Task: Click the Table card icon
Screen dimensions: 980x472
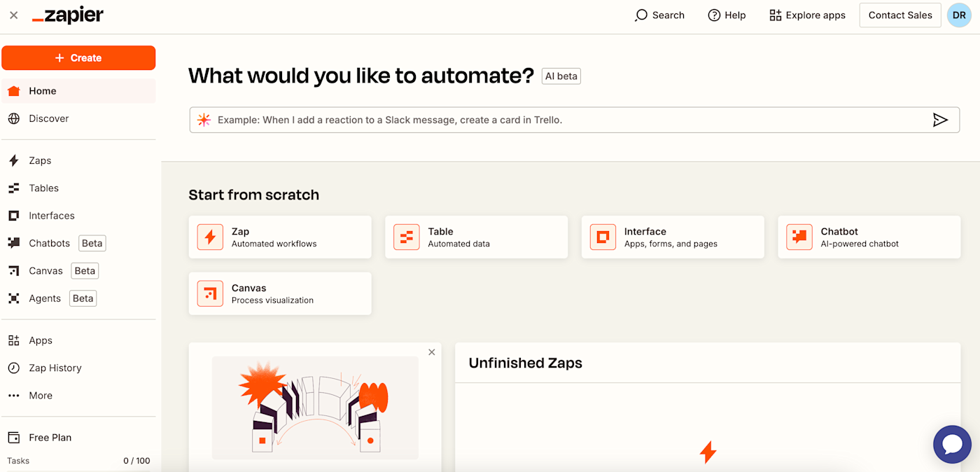Action: pyautogui.click(x=407, y=237)
